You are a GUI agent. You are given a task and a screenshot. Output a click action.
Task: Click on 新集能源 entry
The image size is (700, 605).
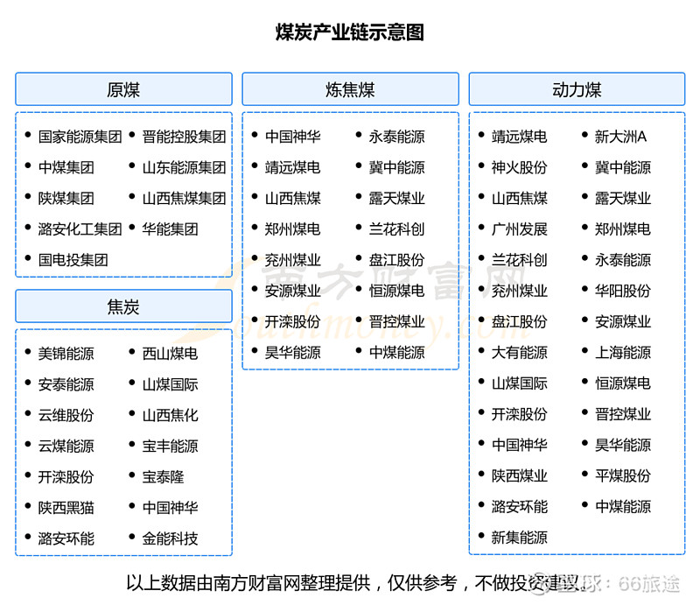(x=519, y=538)
